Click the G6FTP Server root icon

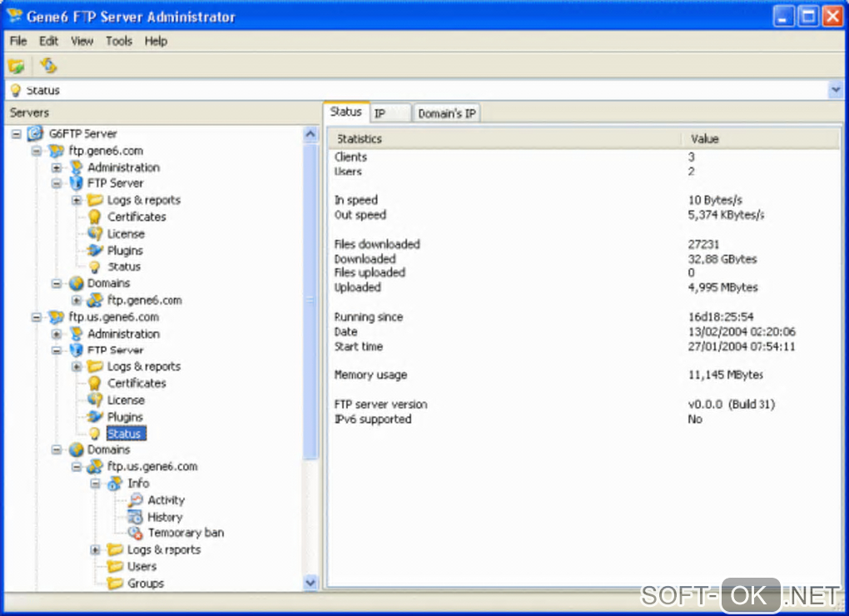36,133
